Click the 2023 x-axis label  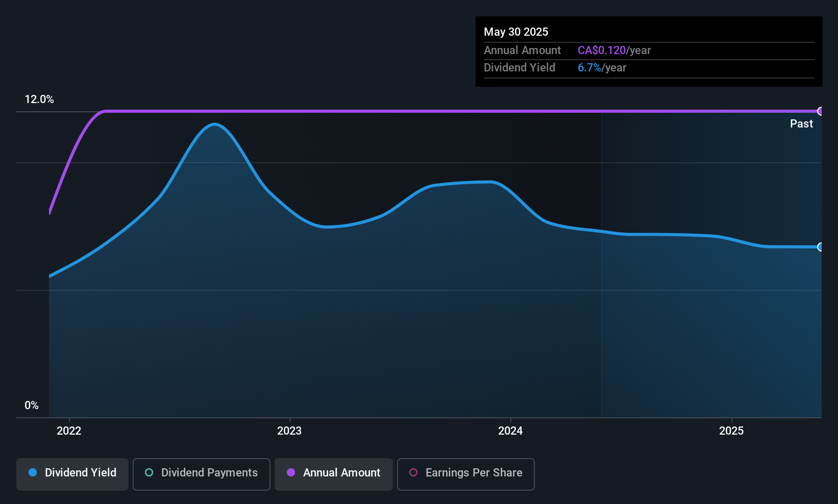(289, 431)
